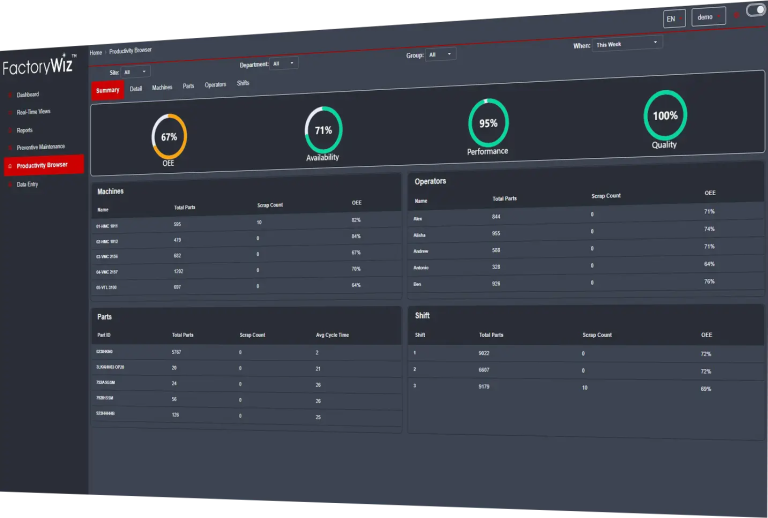
Task: Open Reports in the sidebar
Action: click(x=24, y=130)
